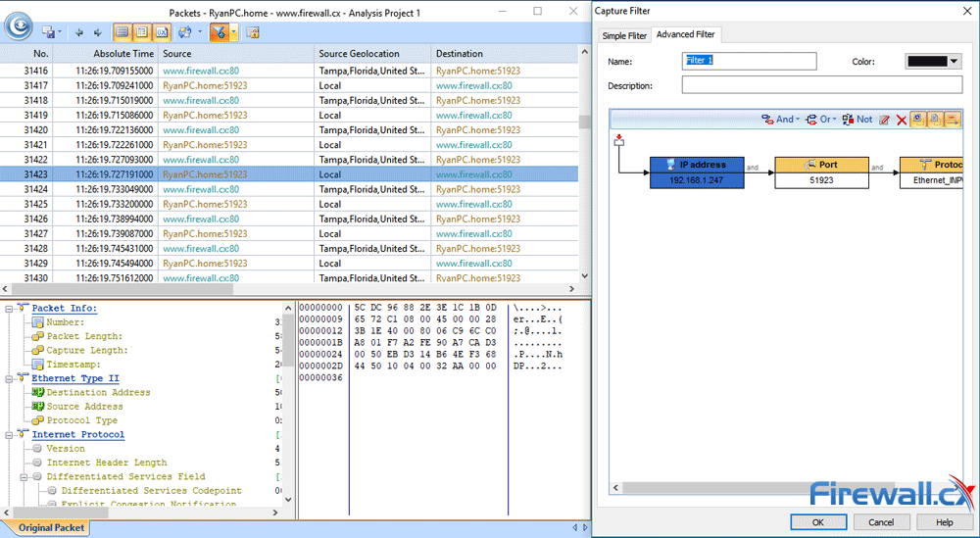Click OK in Capture Filter dialog
Image resolution: width=980 pixels, height=538 pixels.
tap(818, 521)
